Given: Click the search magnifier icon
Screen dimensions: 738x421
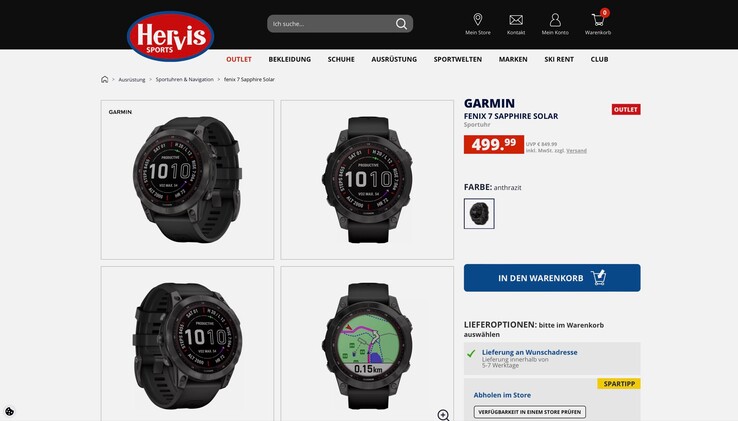Looking at the screenshot, I should pos(401,24).
